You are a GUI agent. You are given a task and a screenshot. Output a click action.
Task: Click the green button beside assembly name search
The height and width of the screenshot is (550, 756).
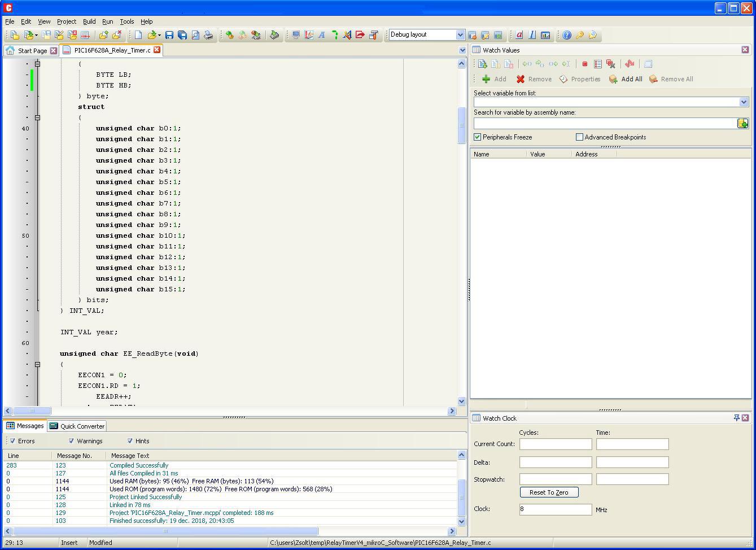pyautogui.click(x=743, y=123)
